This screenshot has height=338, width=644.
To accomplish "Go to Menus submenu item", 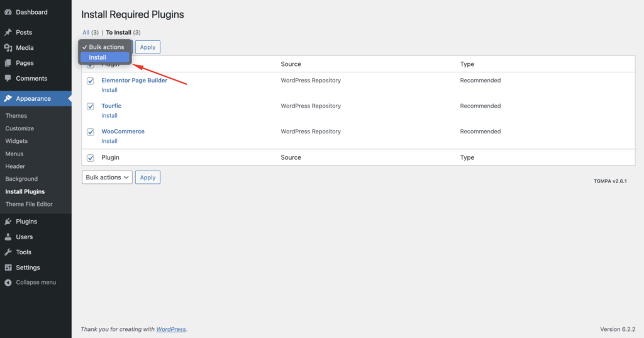I will coord(14,154).
